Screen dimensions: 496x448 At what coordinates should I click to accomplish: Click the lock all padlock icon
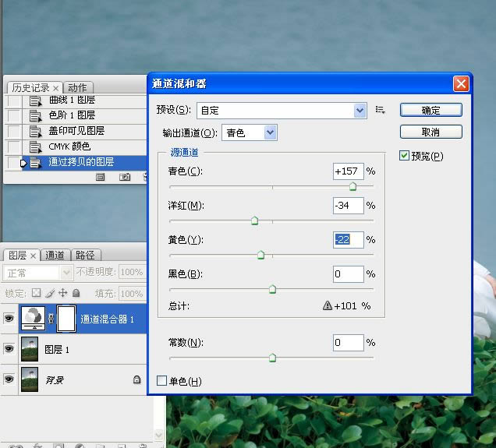coord(76,294)
